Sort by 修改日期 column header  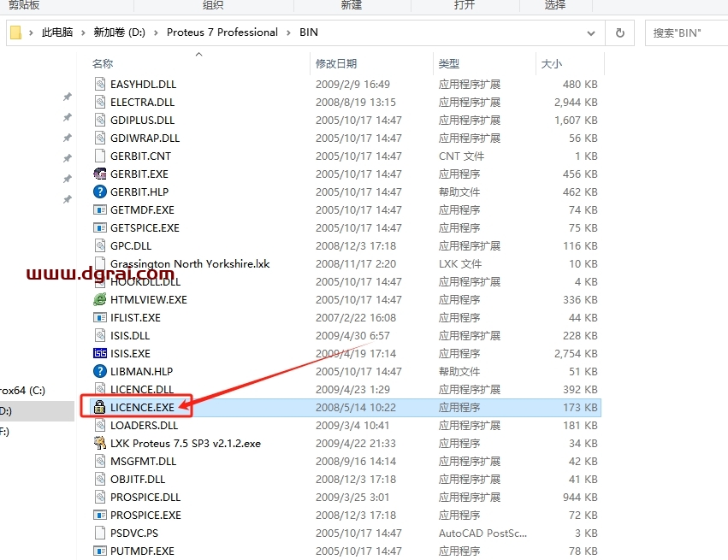[336, 63]
